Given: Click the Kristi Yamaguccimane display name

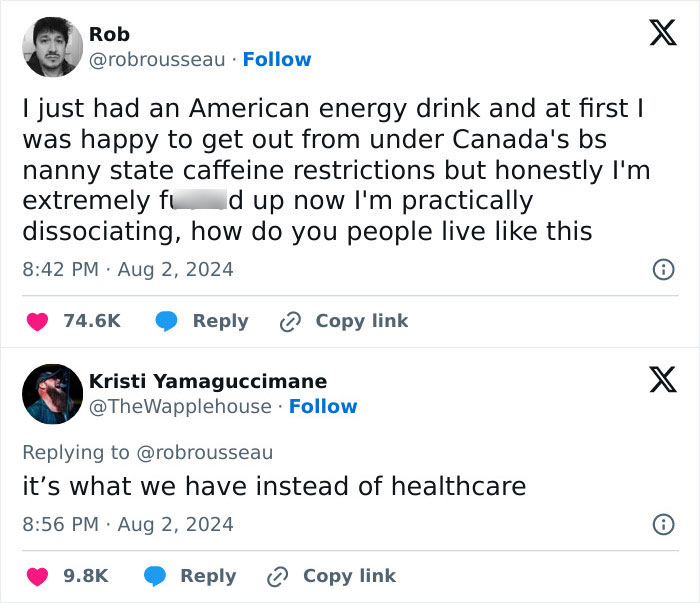Looking at the screenshot, I should (208, 381).
